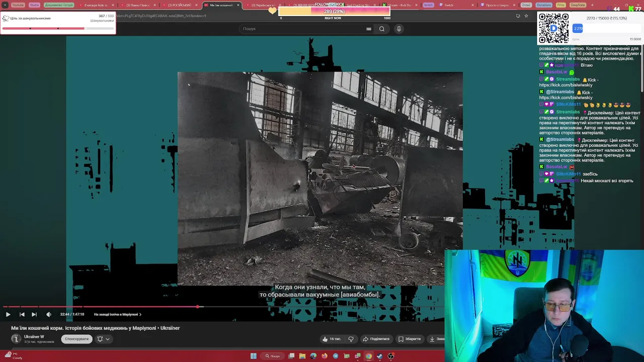Click the taskbar Пошук search box
This screenshot has height=362, width=644.
coord(273,356)
